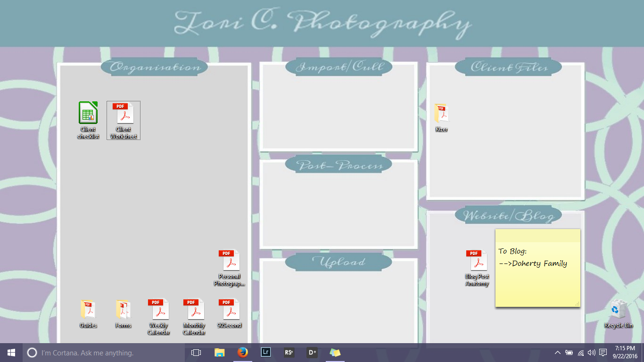Open the D+ app on taskbar
The width and height of the screenshot is (644, 362).
click(x=312, y=353)
